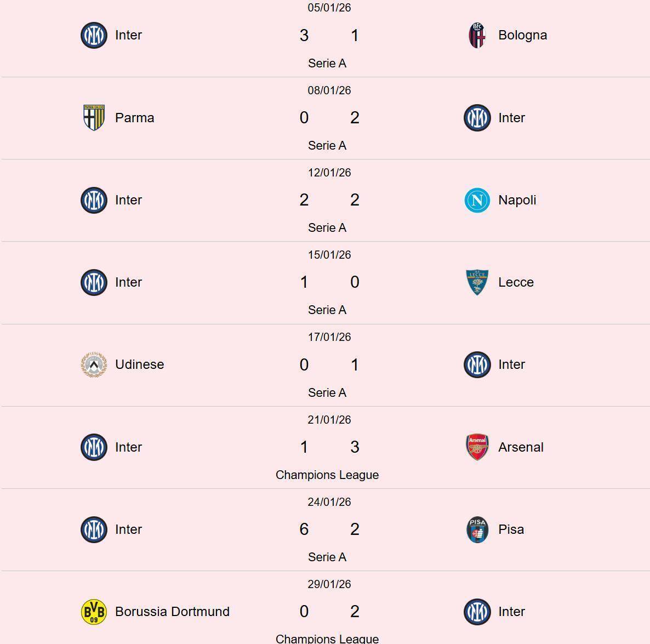Viewport: 650px width, 644px height.
Task: Click the Udinese club crest
Action: [x=94, y=364]
